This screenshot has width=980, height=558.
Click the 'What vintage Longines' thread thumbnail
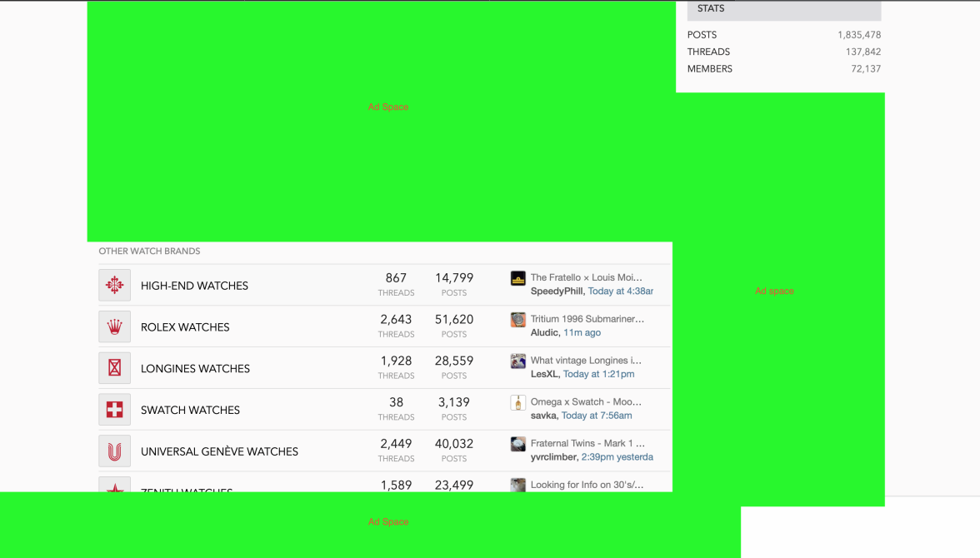pos(517,361)
